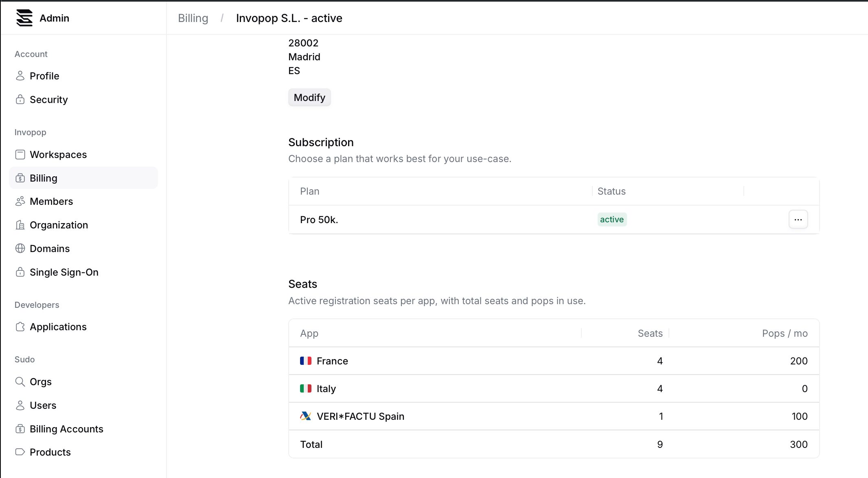Click the Admin title
This screenshot has width=868, height=478.
point(54,18)
